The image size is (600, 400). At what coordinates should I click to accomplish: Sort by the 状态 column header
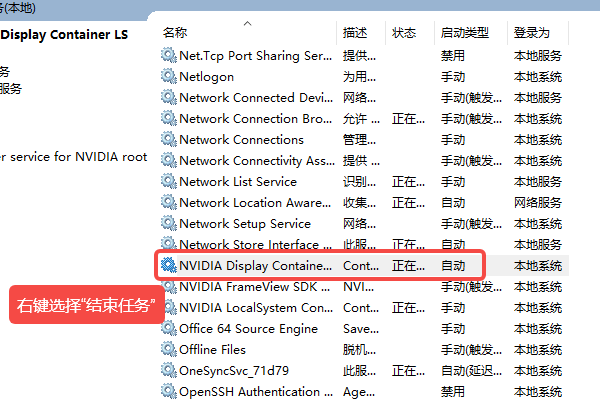point(404,33)
